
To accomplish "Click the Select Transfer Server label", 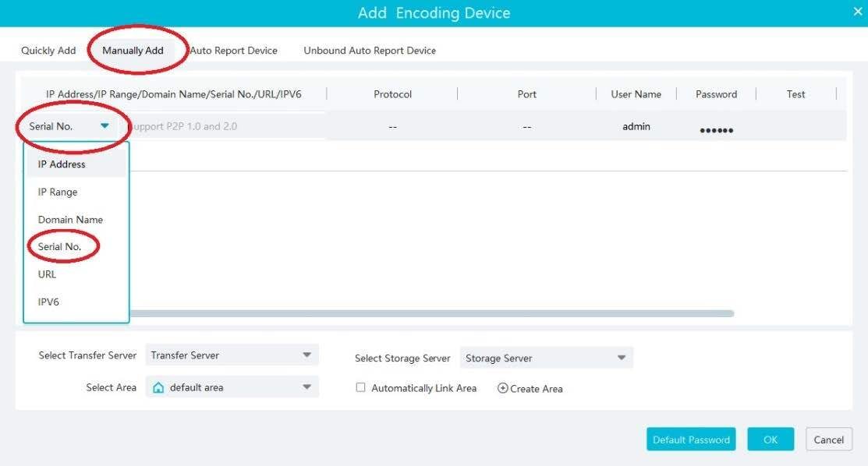I will point(87,355).
